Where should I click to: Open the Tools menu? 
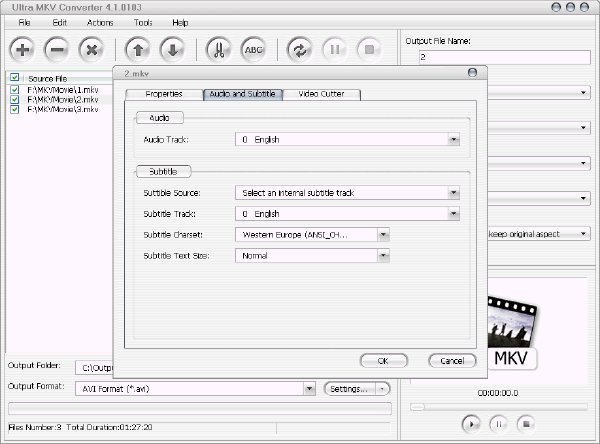pyautogui.click(x=143, y=23)
